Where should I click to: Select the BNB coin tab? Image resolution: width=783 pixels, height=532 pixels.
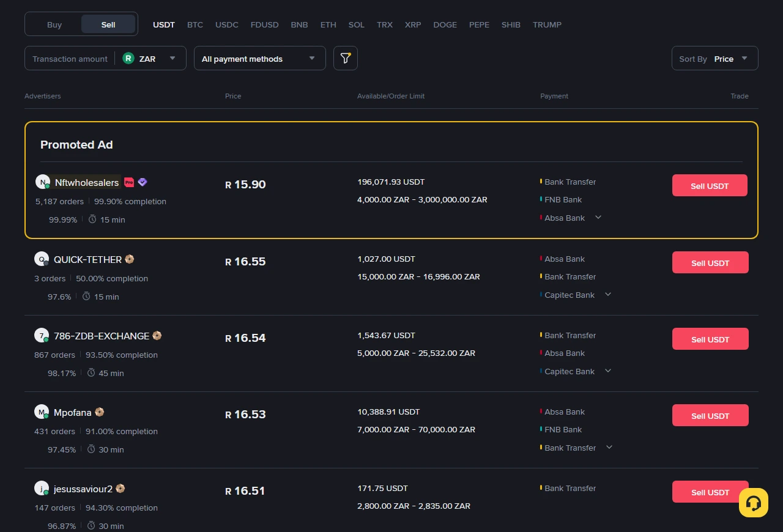coord(300,24)
